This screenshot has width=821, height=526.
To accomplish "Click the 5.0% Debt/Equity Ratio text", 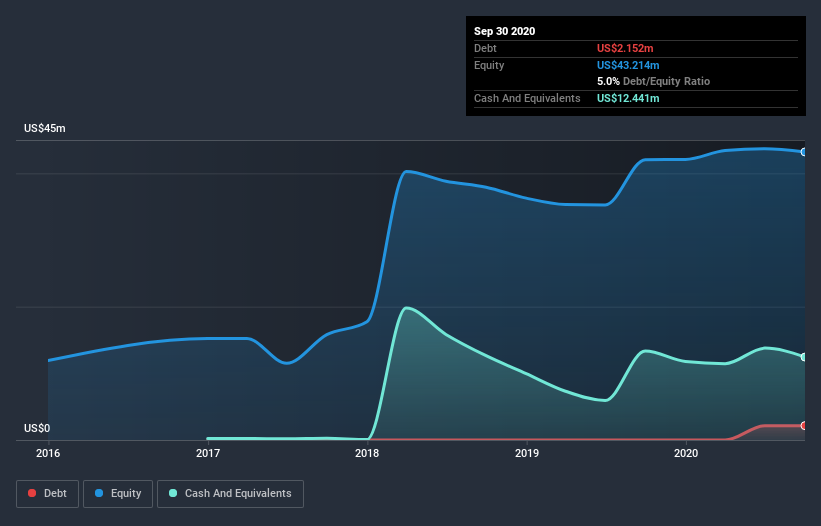I will 653,82.
